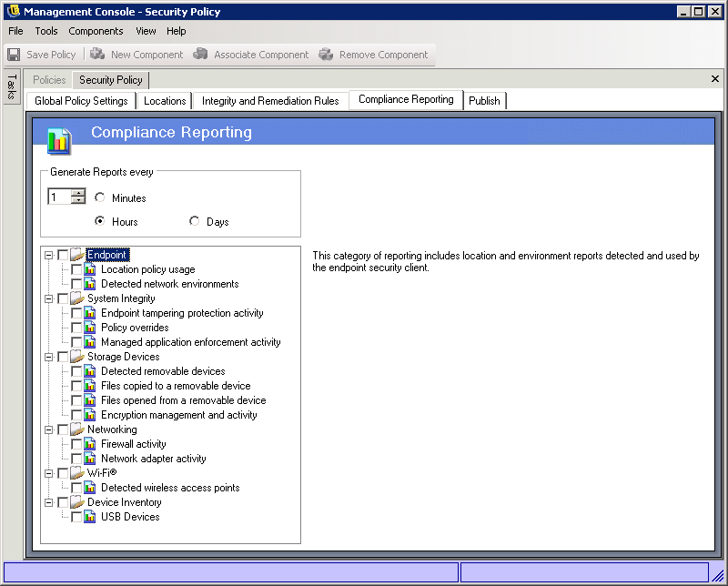Click the Endpoint tampering protection report icon
Viewport: 728px width, 586px height.
pos(90,313)
